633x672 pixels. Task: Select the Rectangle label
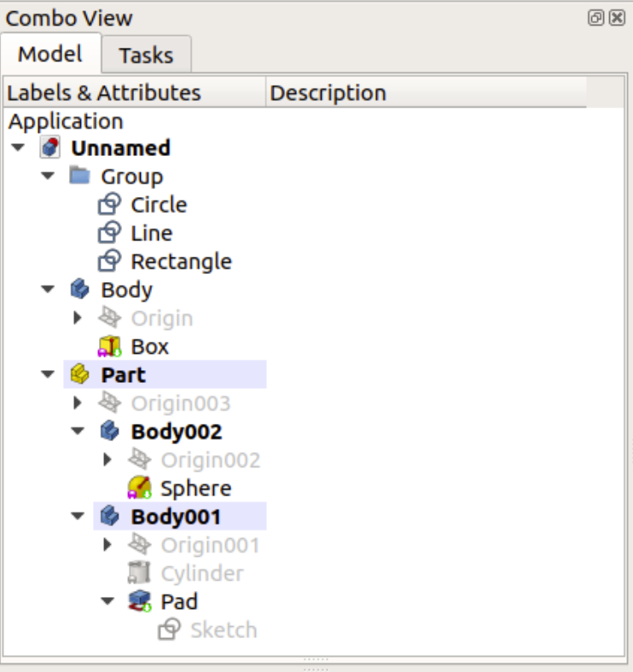point(182,262)
